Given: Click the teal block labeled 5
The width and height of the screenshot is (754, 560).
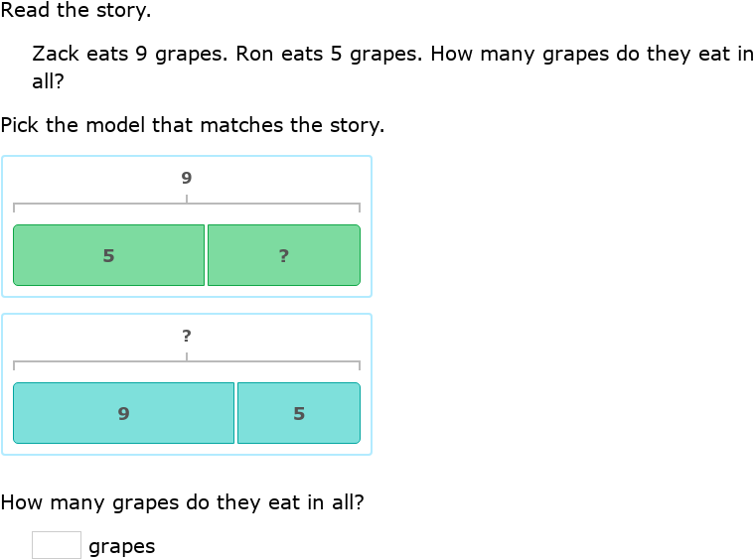Looking at the screenshot, I should 299,413.
